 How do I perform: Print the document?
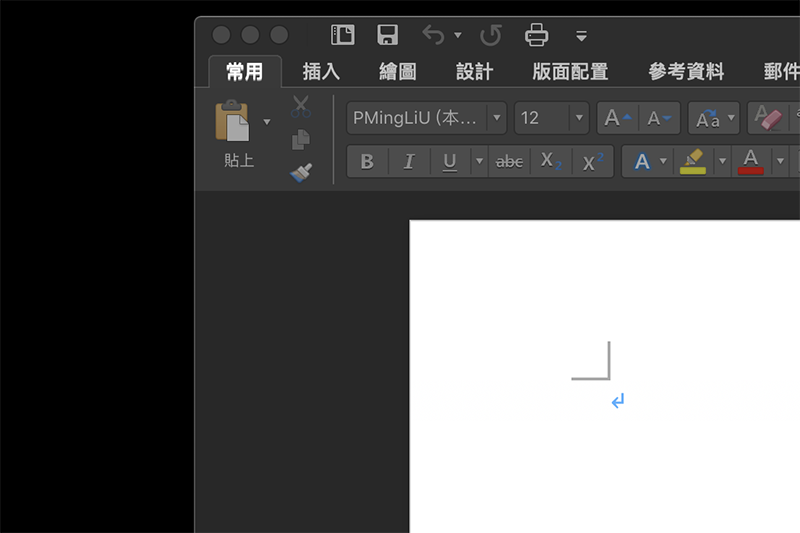click(537, 35)
